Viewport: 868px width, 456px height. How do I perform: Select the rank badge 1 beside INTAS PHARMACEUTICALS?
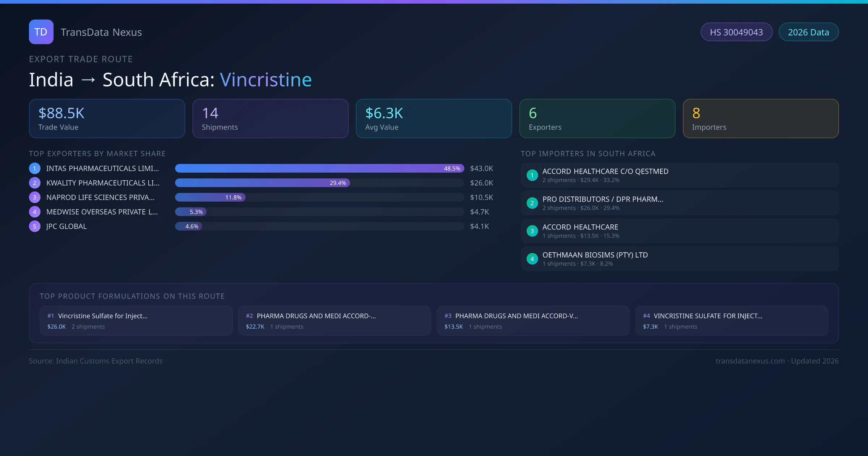[34, 168]
